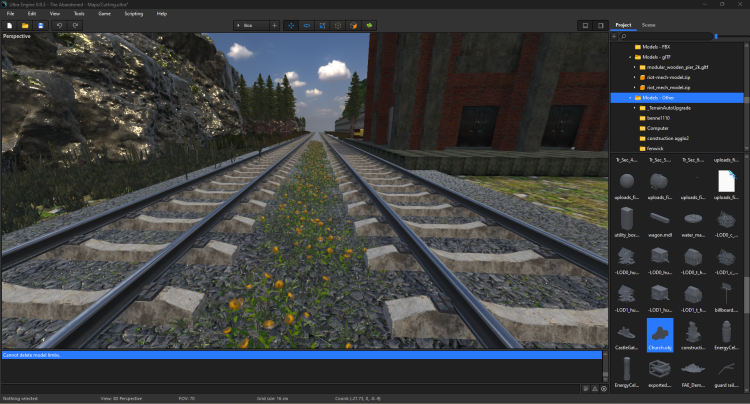The width and height of the screenshot is (750, 404).
Task: Undo the last action via toolbar
Action: [59, 25]
